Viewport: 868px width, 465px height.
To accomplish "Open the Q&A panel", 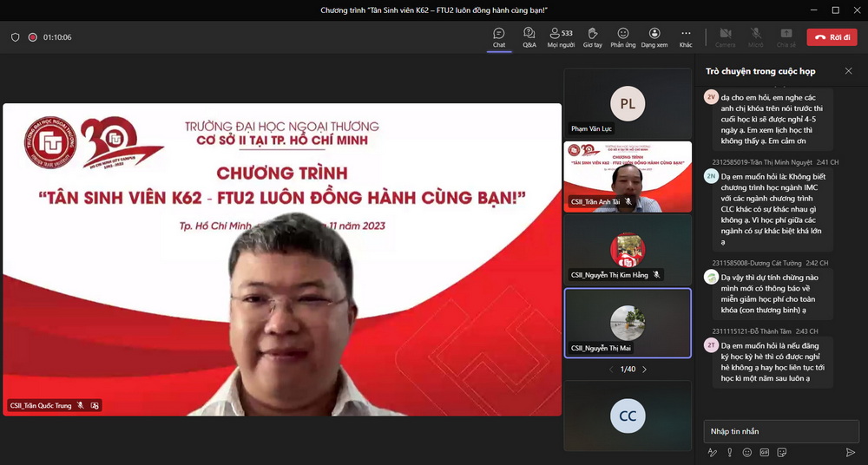I will click(529, 37).
